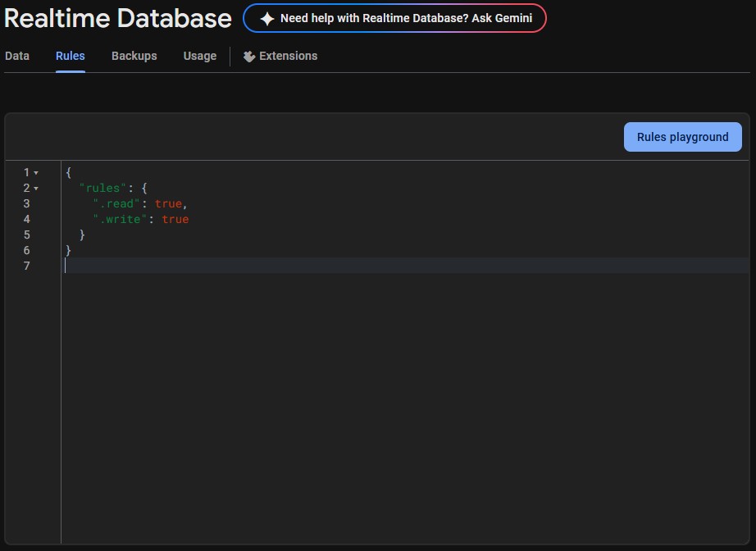
Task: Click the Realtime Database page title
Action: [118, 18]
